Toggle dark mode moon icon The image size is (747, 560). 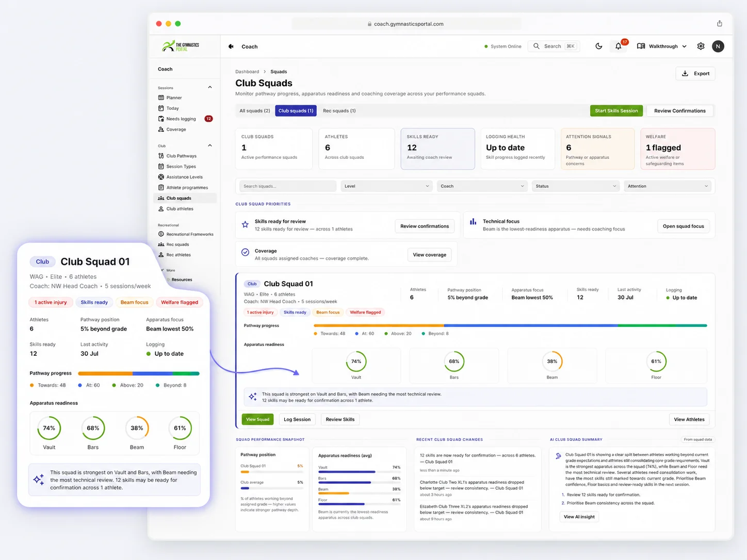click(598, 46)
